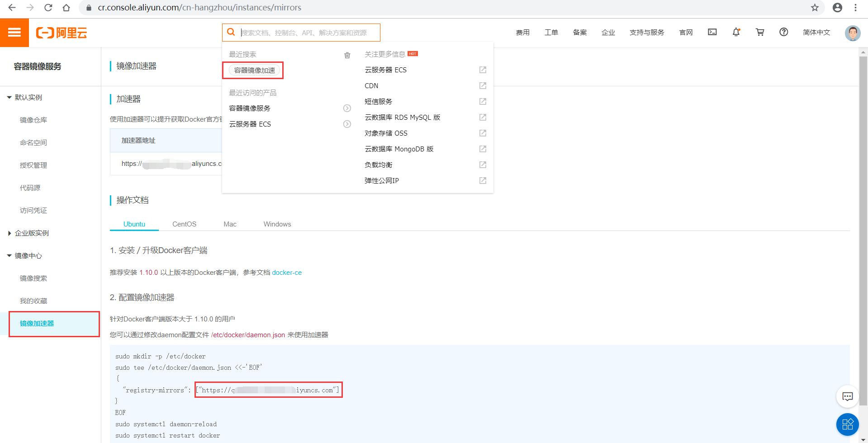This screenshot has width=868, height=443.
Task: Open the docker-ce documentation link
Action: pos(287,273)
